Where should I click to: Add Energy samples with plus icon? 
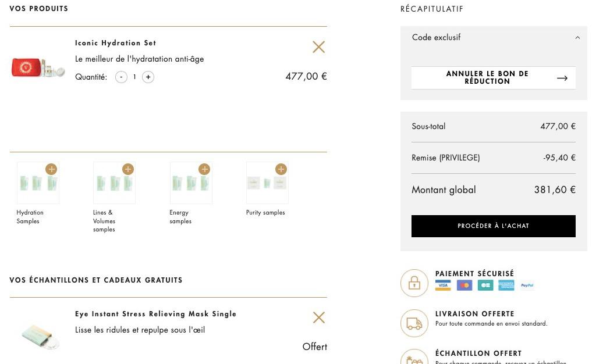tap(204, 169)
